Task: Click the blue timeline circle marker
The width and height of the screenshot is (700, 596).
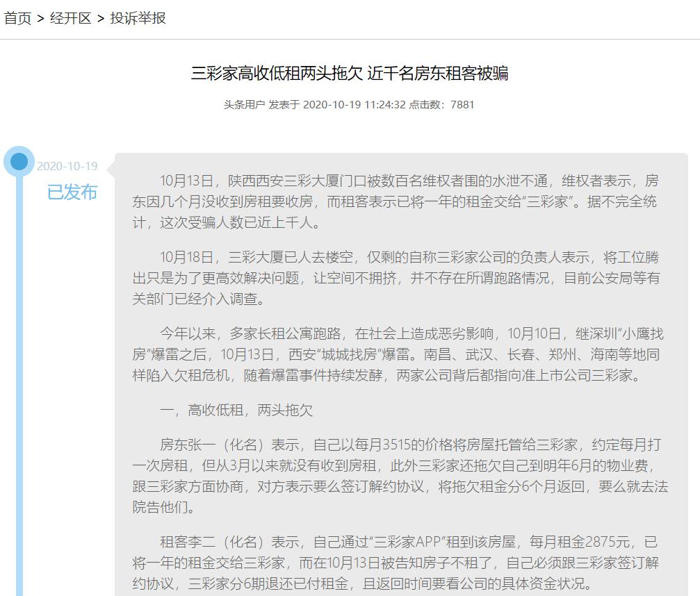Action: pos(19,161)
